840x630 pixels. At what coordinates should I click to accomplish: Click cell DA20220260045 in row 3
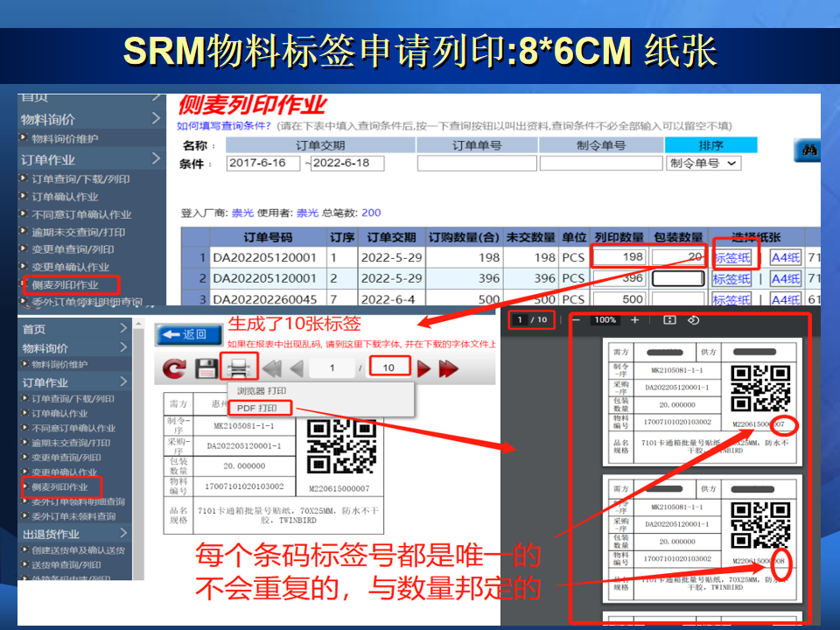266,299
